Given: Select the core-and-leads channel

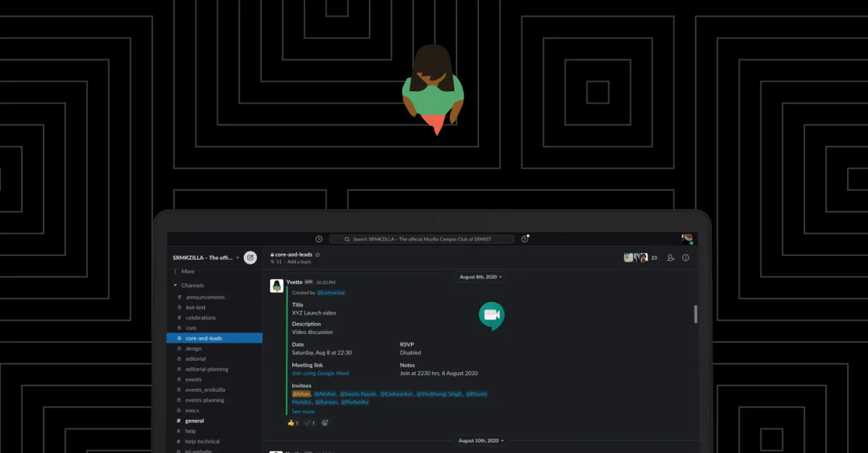Looking at the screenshot, I should pyautogui.click(x=214, y=338).
